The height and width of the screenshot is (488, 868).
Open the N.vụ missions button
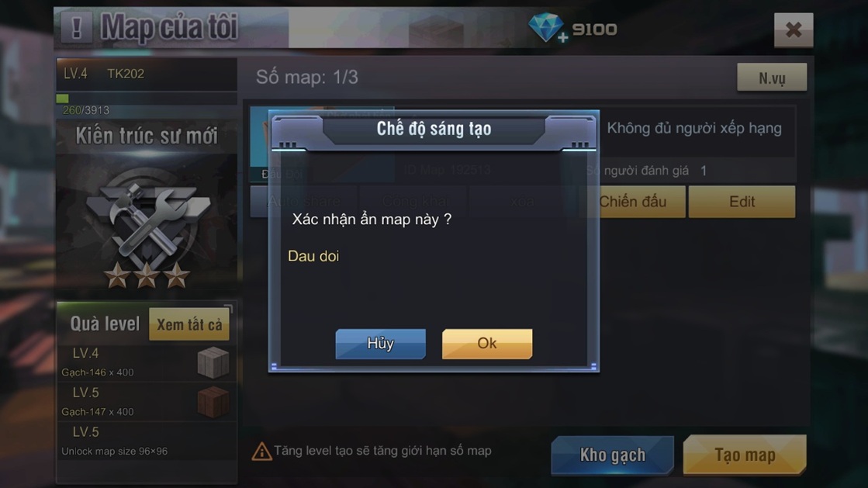click(772, 78)
